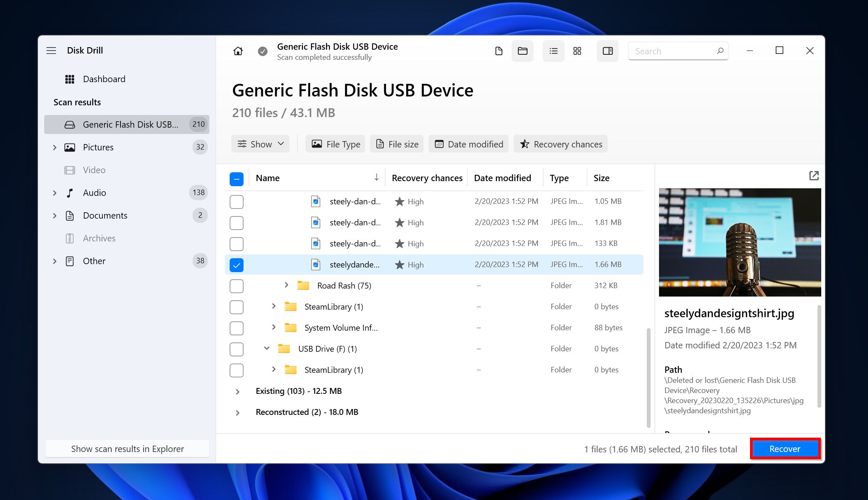Screen dimensions: 868x500
Task: Click the Name column sort arrow
Action: [376, 178]
